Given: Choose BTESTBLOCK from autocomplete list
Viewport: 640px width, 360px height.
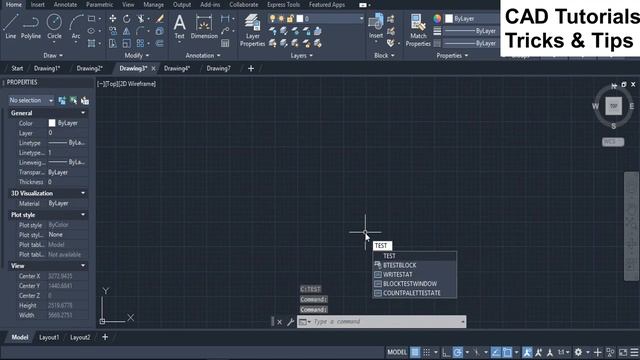Looking at the screenshot, I should (414, 265).
